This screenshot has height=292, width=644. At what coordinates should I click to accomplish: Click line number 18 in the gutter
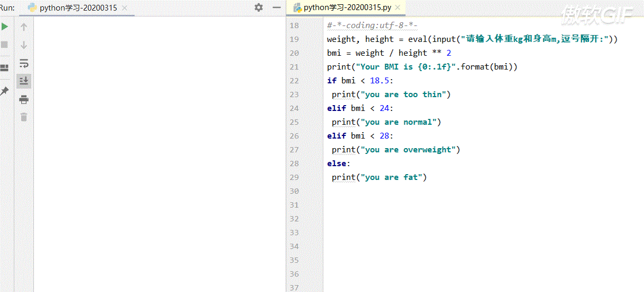[295, 25]
